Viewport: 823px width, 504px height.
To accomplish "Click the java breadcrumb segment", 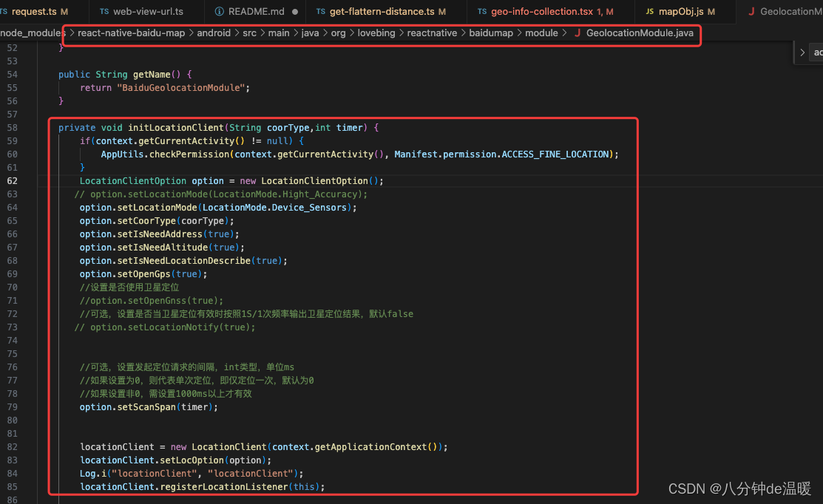I will click(x=310, y=33).
